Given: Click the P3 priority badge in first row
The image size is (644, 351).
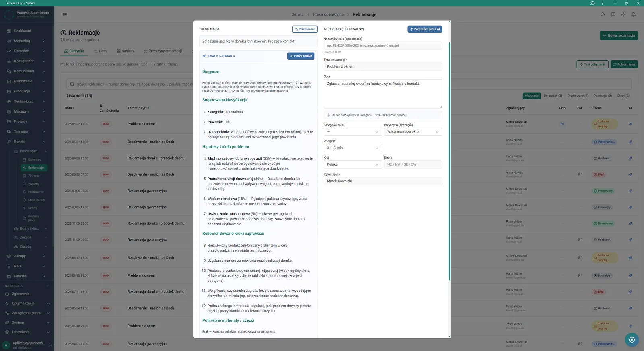Looking at the screenshot, I should tap(562, 124).
